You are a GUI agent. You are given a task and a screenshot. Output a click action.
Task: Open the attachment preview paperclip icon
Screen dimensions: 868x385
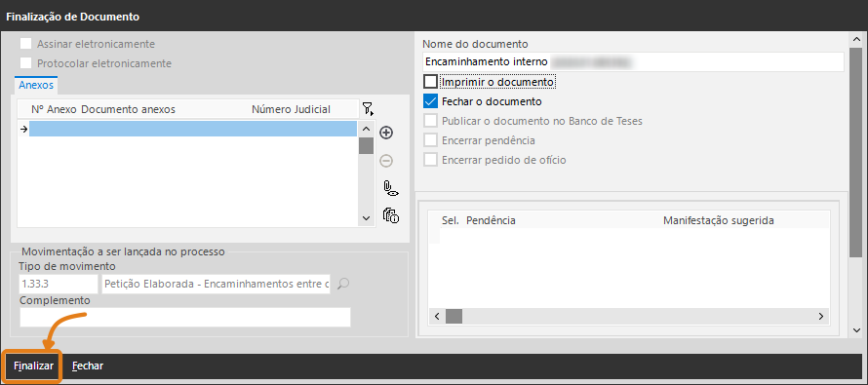click(391, 189)
